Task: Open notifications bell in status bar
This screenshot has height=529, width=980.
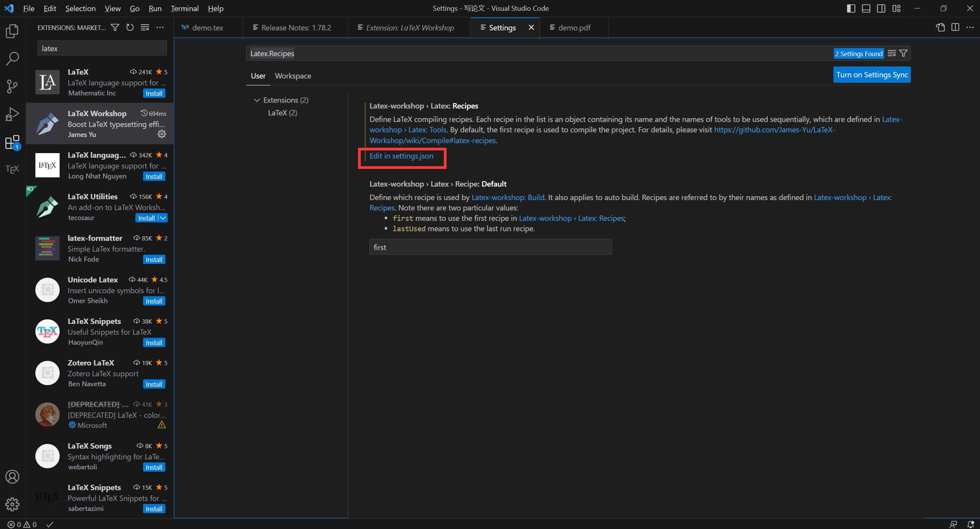Action: (971, 524)
